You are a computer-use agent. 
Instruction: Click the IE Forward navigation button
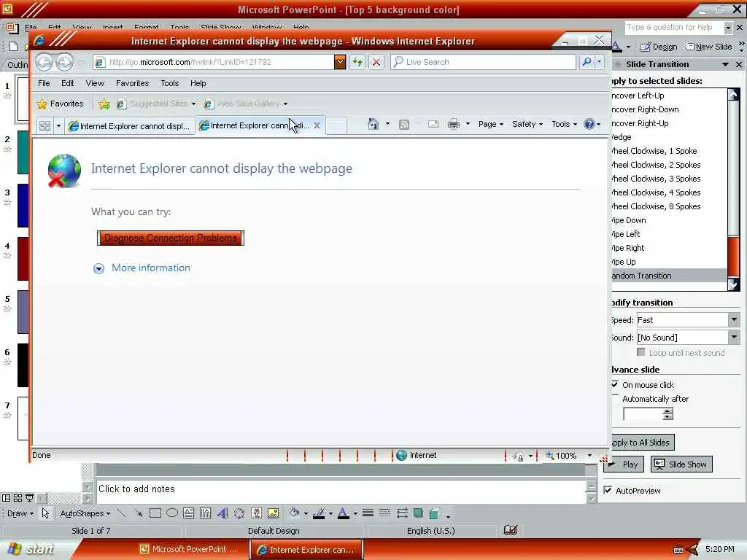[x=65, y=62]
